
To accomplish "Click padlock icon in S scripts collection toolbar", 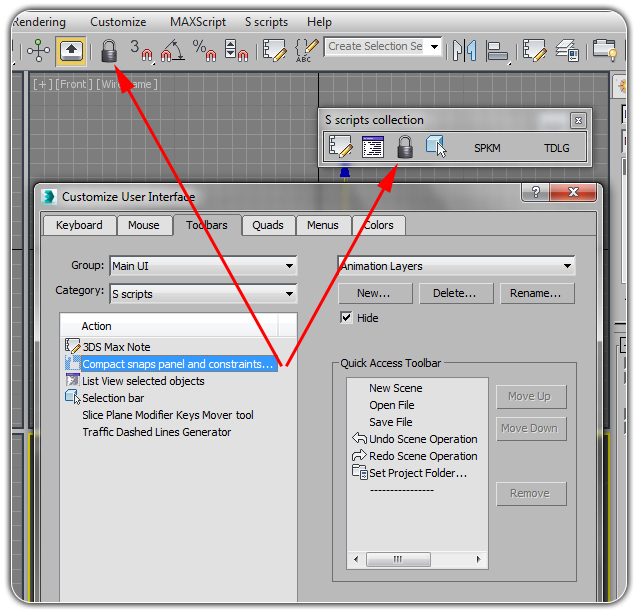I will (x=405, y=146).
